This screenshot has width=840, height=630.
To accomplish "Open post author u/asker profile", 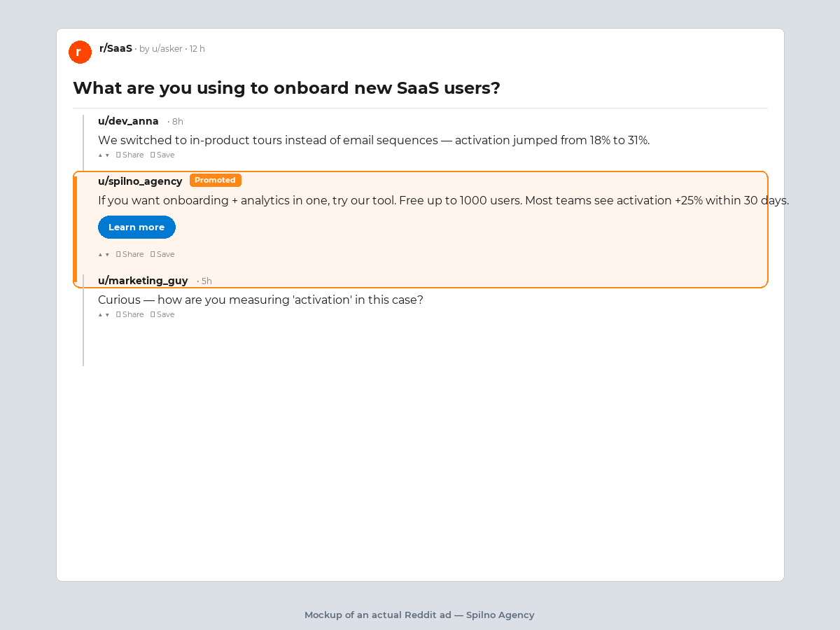I will pos(167,49).
